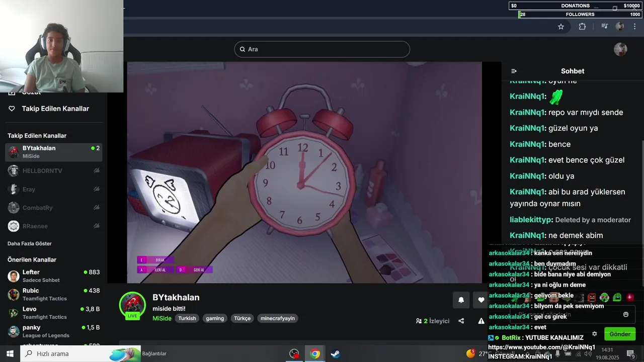Open the Chrome profile avatar in toolbar
This screenshot has width=644, height=362.
(620, 27)
